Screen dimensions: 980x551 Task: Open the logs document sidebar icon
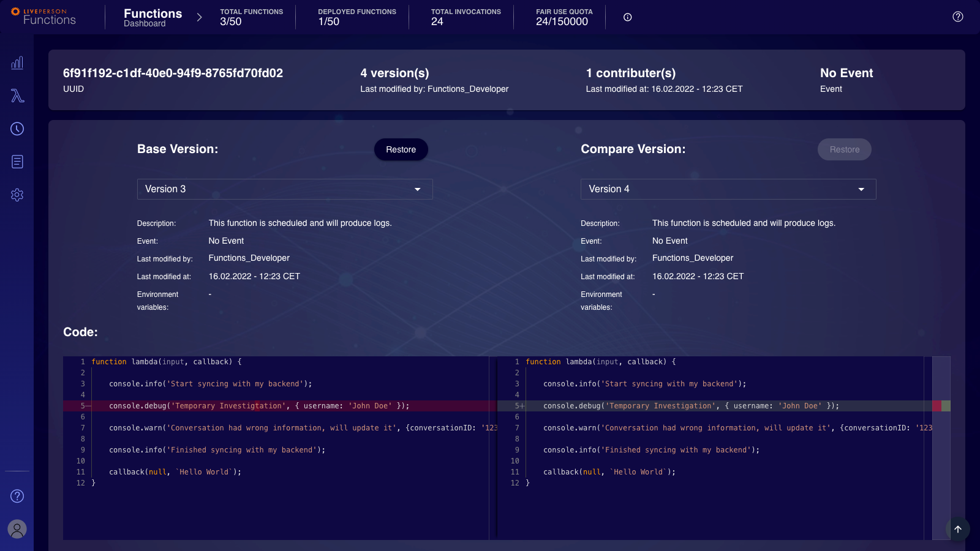tap(17, 162)
